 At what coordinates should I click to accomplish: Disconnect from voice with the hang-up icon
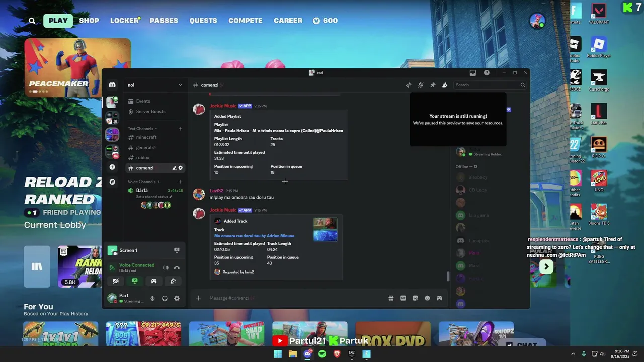click(x=177, y=267)
